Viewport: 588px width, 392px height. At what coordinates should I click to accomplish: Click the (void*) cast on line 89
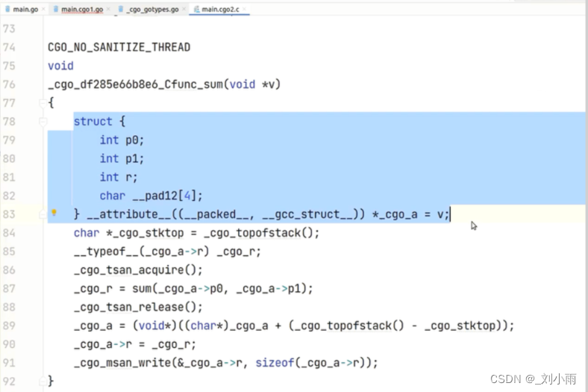[x=154, y=326]
